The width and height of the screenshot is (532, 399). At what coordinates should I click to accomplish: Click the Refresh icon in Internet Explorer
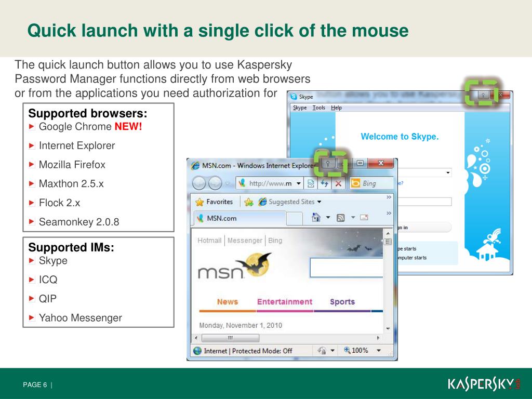(324, 183)
